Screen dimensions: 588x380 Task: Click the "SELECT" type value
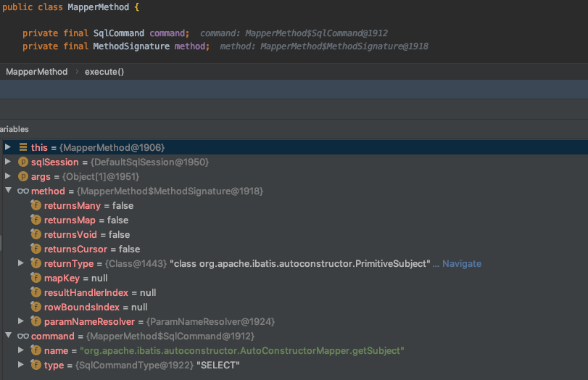[x=218, y=365]
